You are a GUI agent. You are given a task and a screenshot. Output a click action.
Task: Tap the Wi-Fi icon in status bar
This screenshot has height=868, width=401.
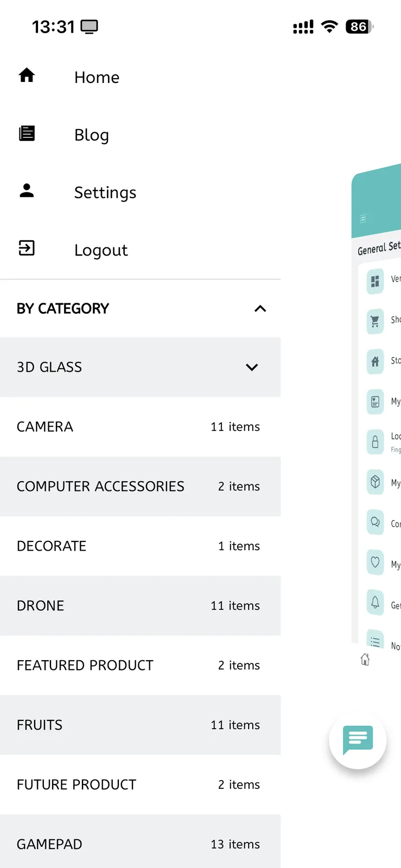tap(329, 27)
